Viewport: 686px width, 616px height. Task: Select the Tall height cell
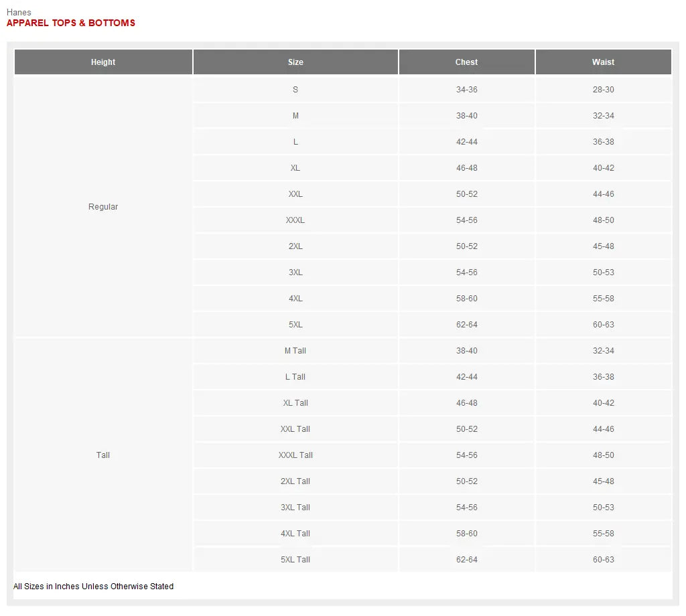point(103,455)
